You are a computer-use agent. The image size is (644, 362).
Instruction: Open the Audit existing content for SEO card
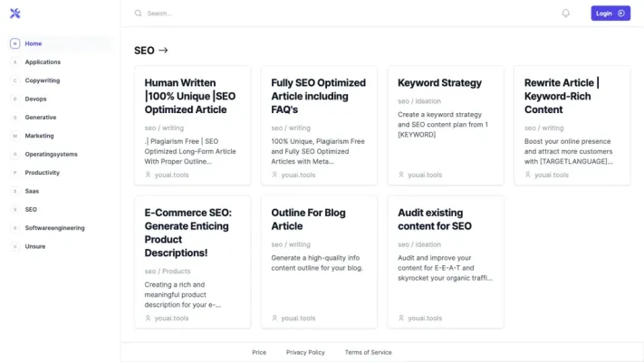tap(445, 262)
